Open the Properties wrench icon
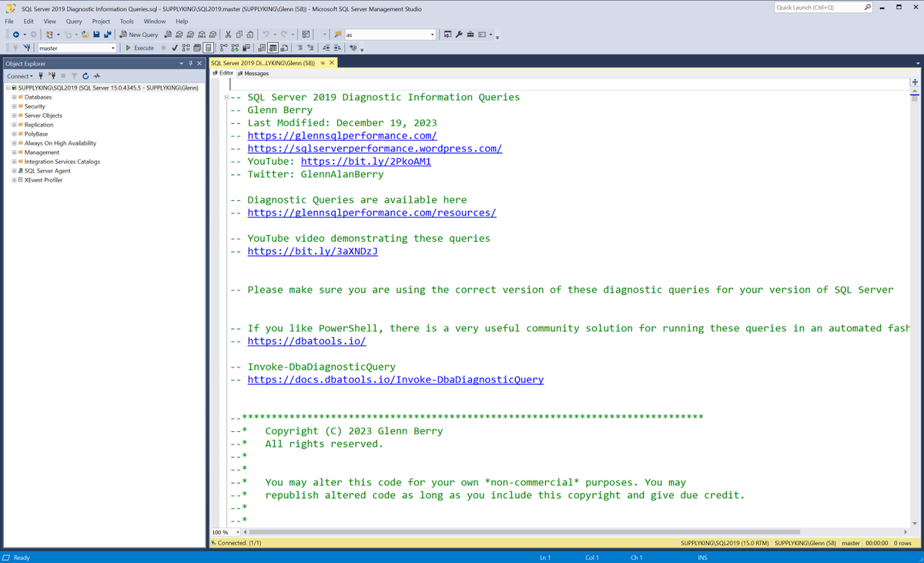The height and width of the screenshot is (563, 924). pyautogui.click(x=459, y=35)
